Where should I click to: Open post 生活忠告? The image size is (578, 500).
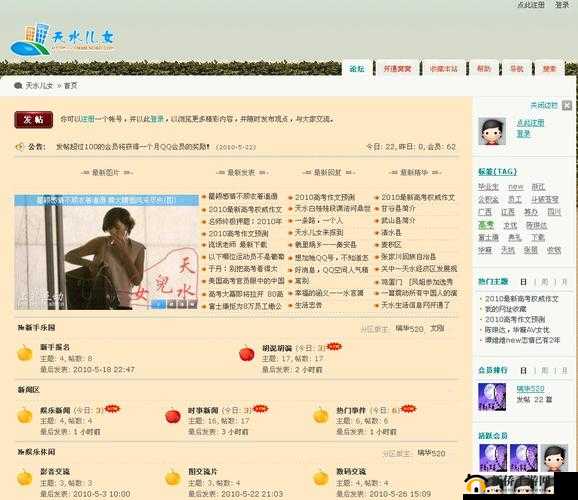(309, 305)
